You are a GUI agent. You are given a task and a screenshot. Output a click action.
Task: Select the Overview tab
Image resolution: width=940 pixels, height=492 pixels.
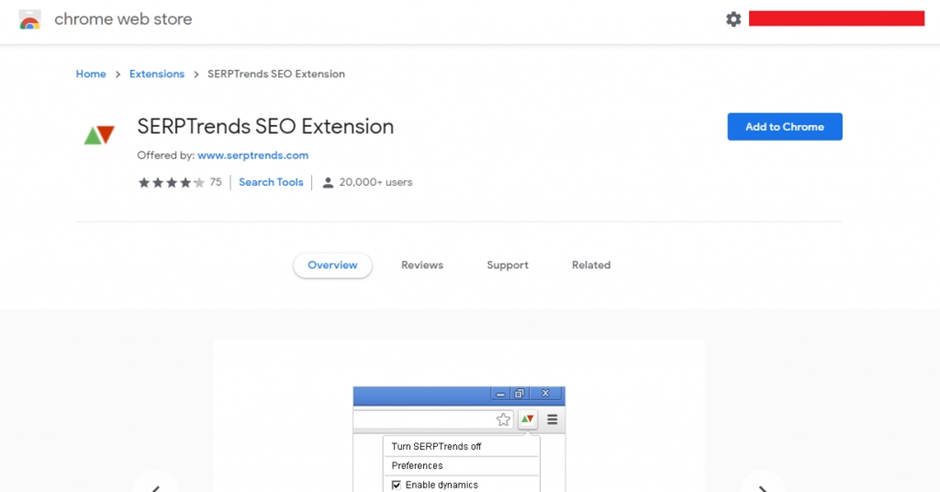pos(333,265)
